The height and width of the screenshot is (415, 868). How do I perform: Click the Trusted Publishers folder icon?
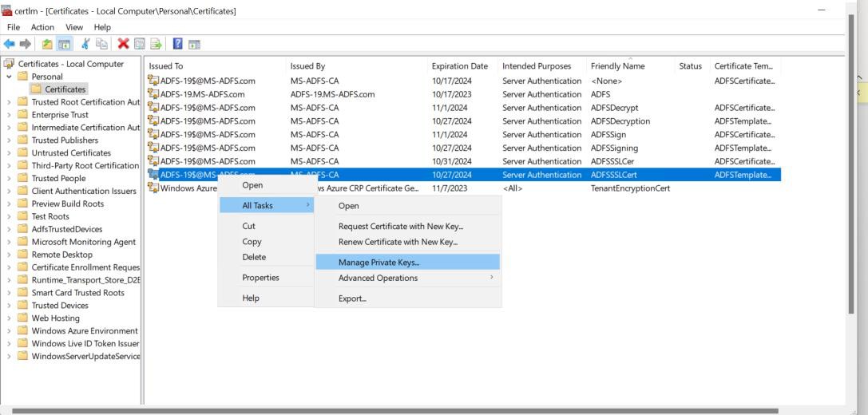[x=22, y=140]
